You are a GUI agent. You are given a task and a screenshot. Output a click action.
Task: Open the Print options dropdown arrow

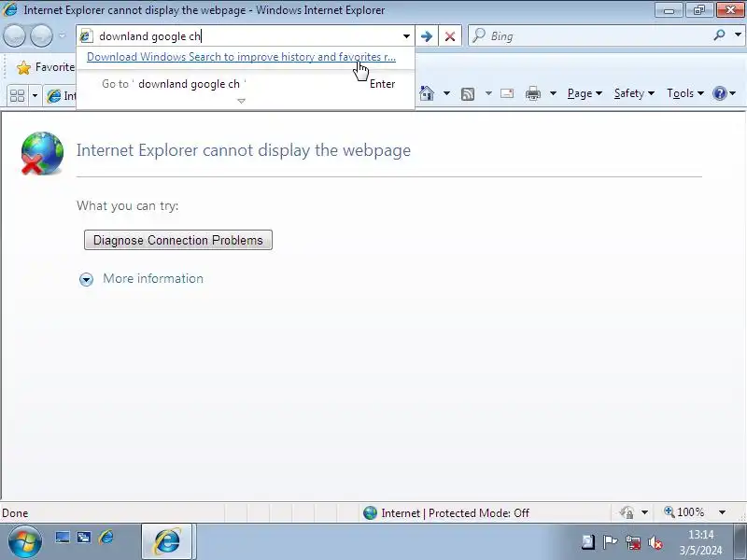(553, 93)
